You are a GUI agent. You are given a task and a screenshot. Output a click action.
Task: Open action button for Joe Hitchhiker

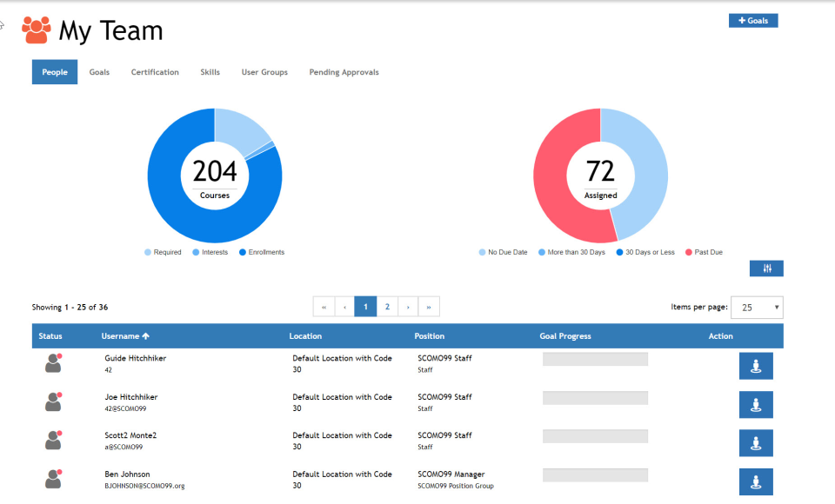[756, 404]
